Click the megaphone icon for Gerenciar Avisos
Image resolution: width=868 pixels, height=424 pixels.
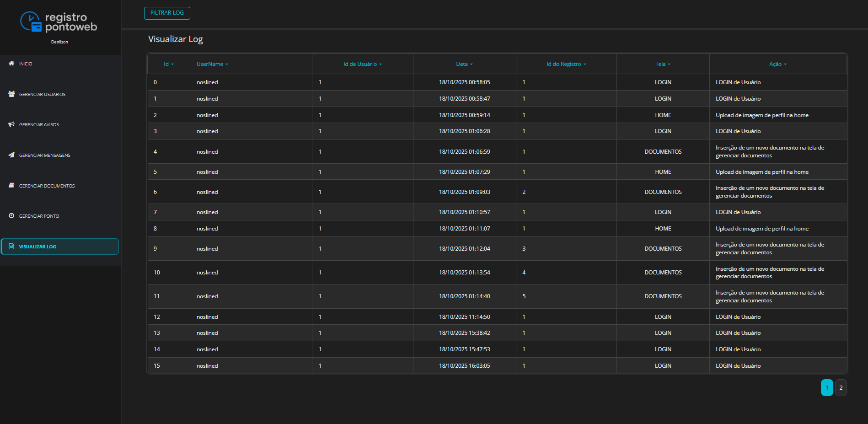tap(11, 124)
